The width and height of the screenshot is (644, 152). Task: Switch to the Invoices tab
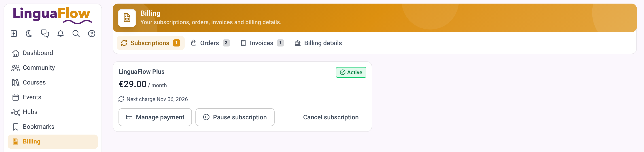(262, 43)
